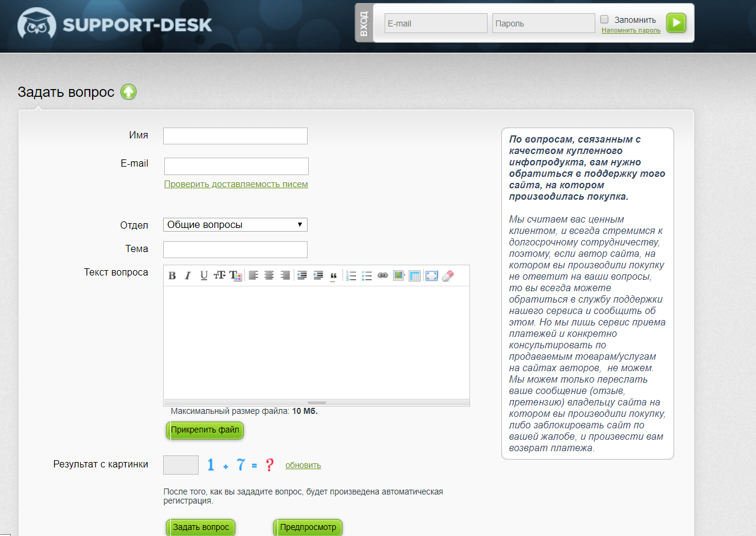Focus the Тема input field
Viewport: 756px width, 536px height.
[235, 250]
